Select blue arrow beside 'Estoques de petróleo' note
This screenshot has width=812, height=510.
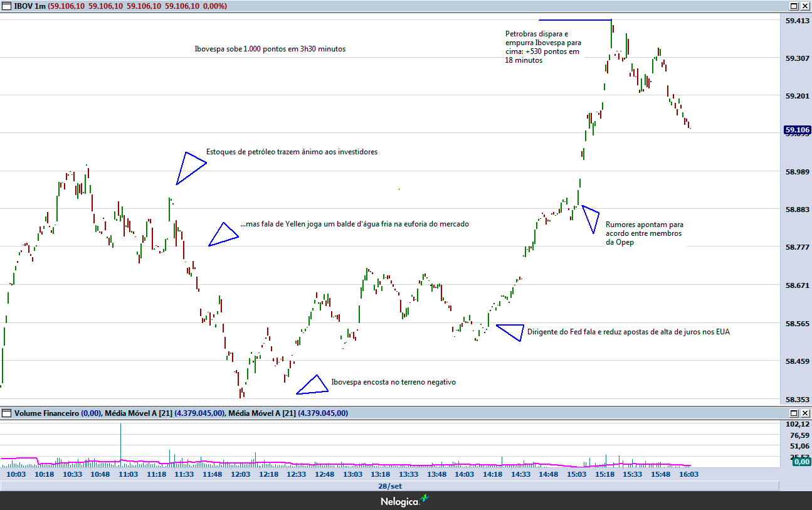pos(189,167)
